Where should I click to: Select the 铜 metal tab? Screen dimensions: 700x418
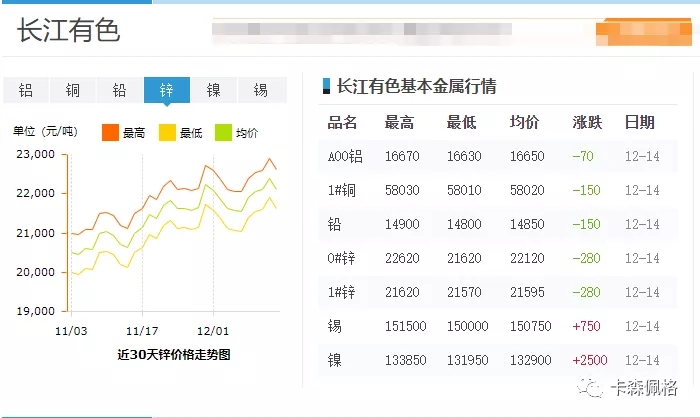click(x=73, y=90)
